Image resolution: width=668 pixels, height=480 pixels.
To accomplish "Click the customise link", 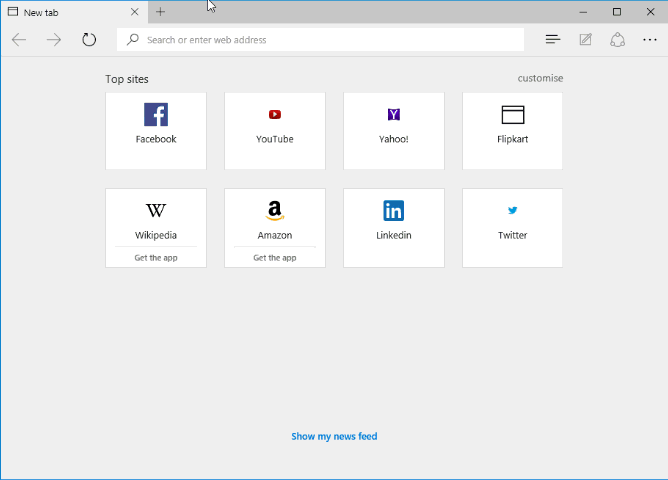I will click(x=540, y=78).
